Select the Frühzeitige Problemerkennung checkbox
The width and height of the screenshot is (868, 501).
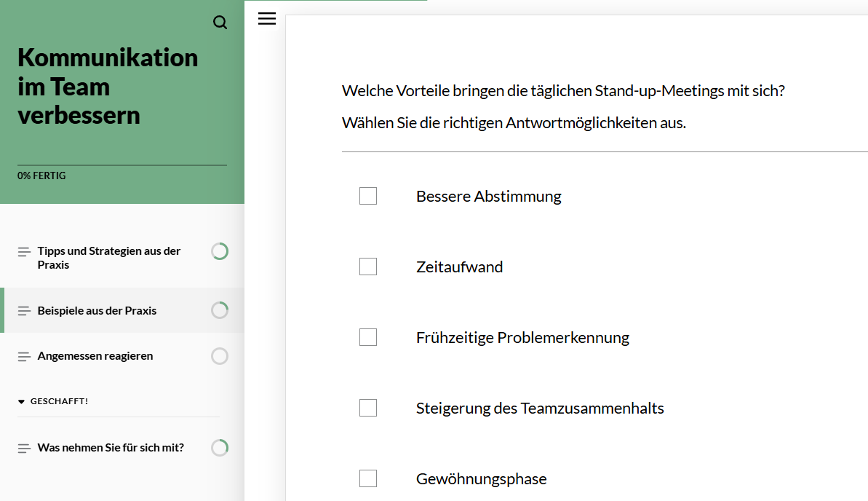pos(368,337)
